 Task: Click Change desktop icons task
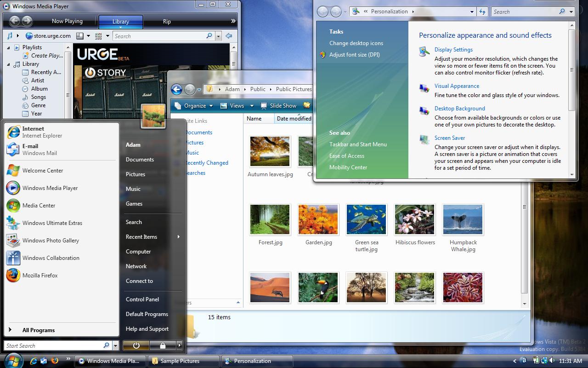click(x=356, y=43)
